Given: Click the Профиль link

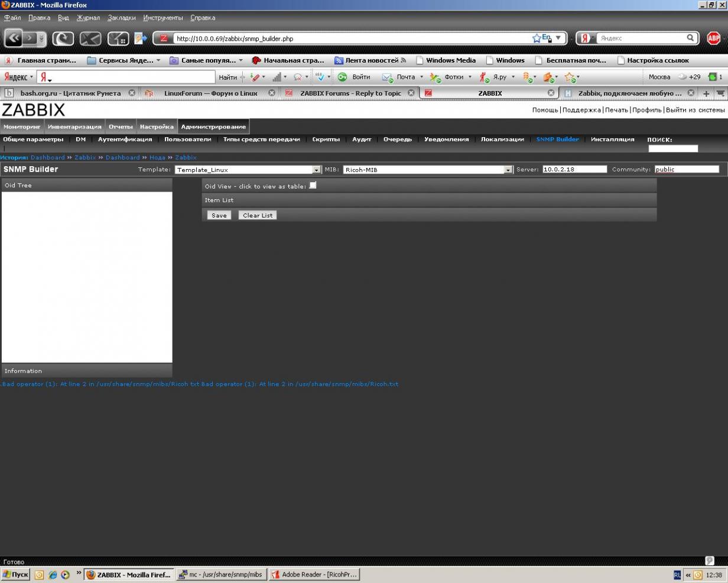Looking at the screenshot, I should coord(646,110).
